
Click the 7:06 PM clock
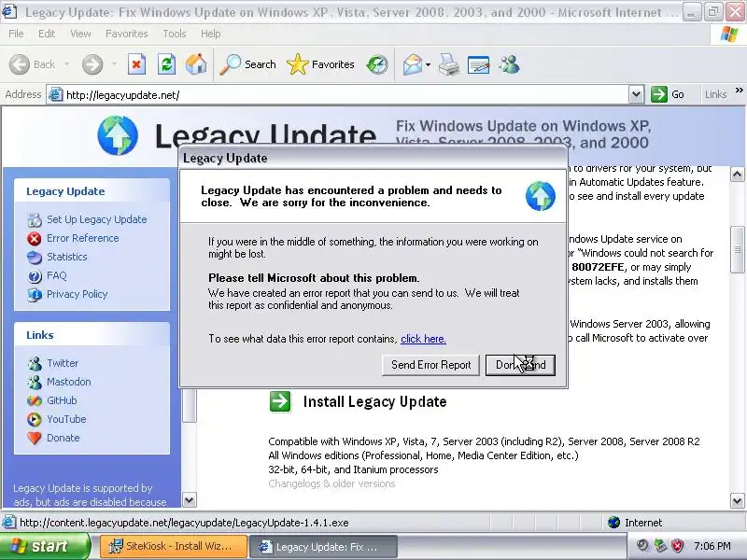[x=712, y=546]
